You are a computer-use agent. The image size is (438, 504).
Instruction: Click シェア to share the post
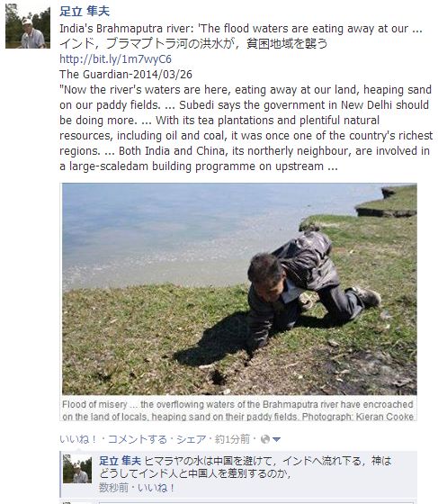coord(192,439)
